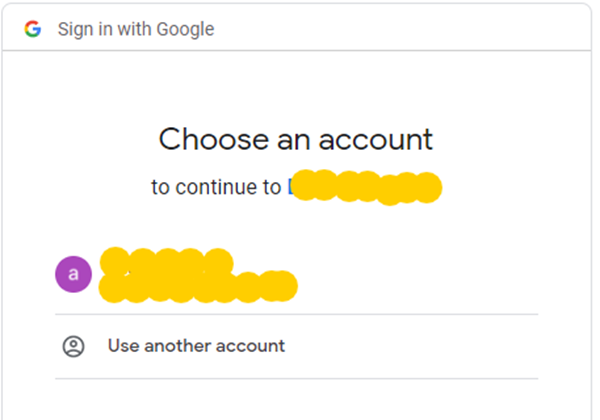Image resolution: width=600 pixels, height=420 pixels.
Task: Choose the account name hidden in yellow
Action: (166, 263)
